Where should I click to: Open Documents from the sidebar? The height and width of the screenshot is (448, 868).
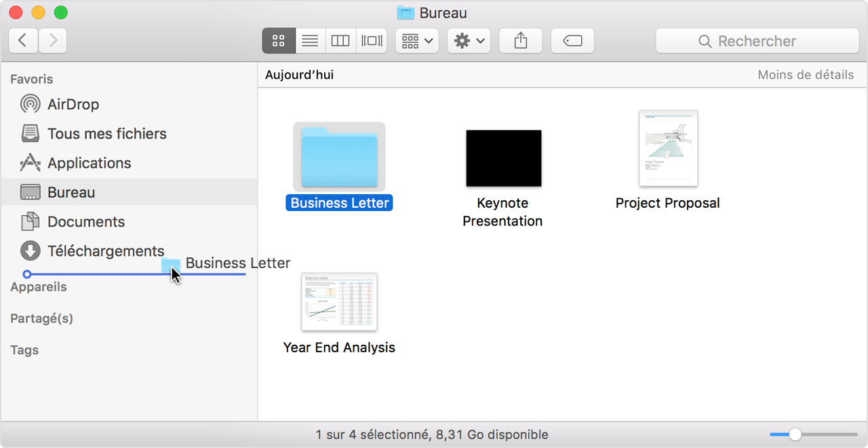(x=129, y=221)
